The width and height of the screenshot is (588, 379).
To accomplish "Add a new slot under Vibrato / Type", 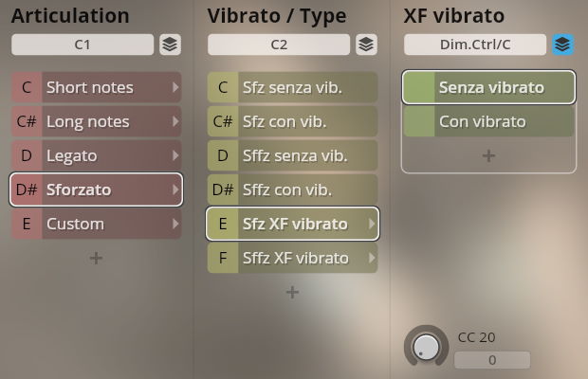I will [292, 292].
